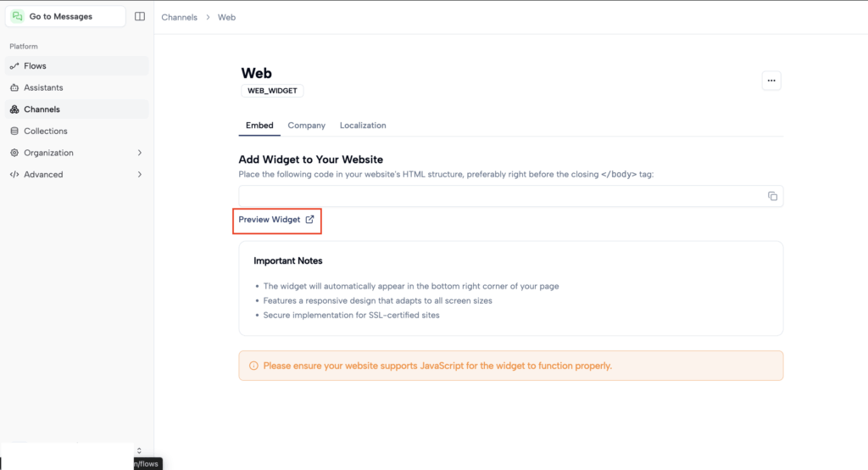Select the Channels icon in sidebar
This screenshot has width=868, height=470.
[14, 109]
